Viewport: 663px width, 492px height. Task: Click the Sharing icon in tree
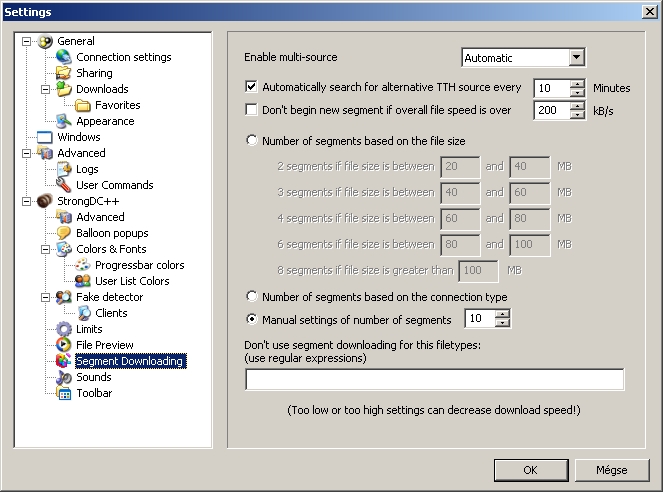click(x=64, y=73)
